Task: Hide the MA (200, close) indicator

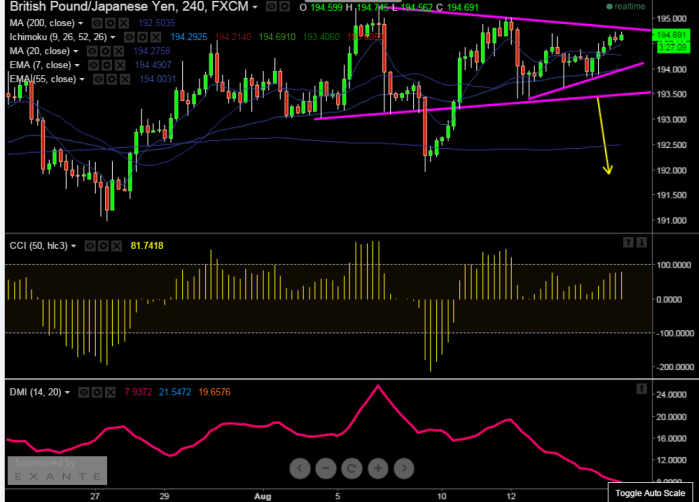Action: coord(97,23)
